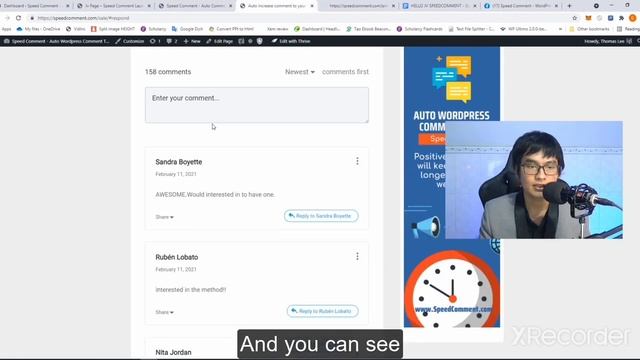The height and width of the screenshot is (360, 640).
Task: Bookmark this page with the star icon
Action: point(575,18)
